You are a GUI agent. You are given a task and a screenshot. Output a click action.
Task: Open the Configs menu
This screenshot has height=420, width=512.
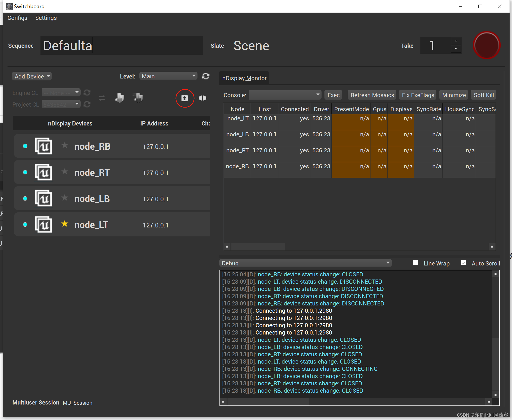click(17, 18)
